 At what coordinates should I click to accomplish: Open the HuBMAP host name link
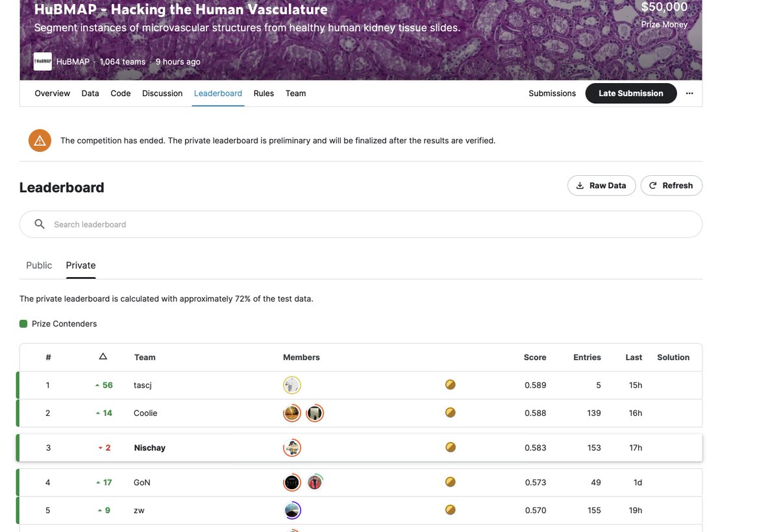[x=73, y=62]
